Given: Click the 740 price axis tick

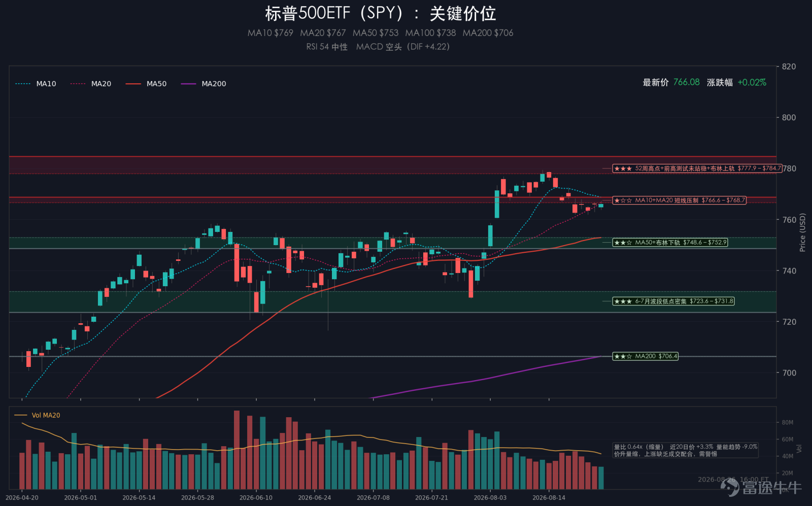Looking at the screenshot, I should tap(789, 271).
